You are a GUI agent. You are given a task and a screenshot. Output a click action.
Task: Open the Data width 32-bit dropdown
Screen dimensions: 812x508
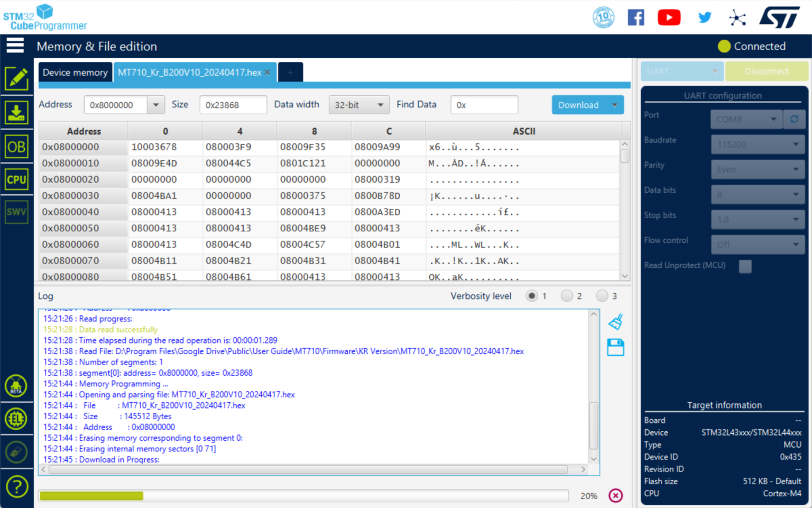[x=358, y=105]
